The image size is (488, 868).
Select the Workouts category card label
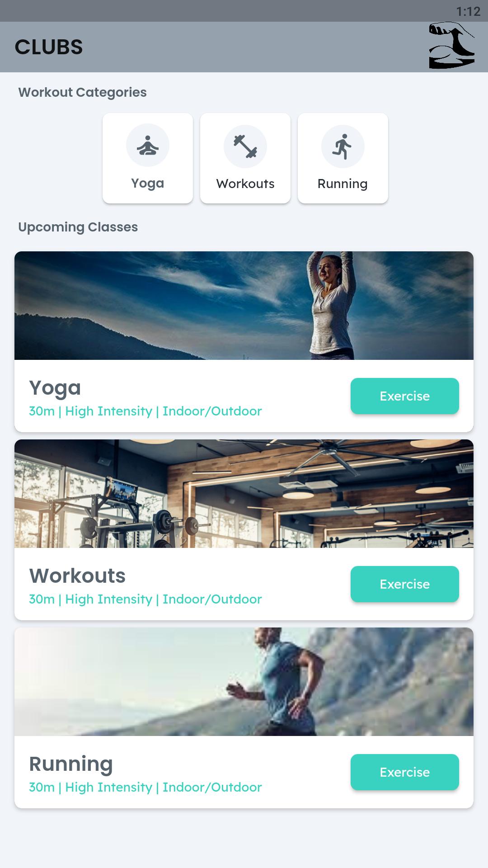pyautogui.click(x=245, y=184)
